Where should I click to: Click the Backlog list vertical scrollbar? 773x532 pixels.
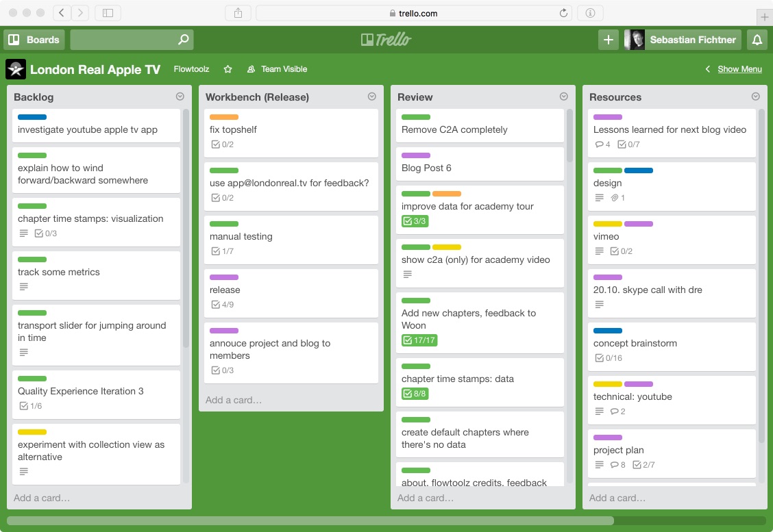click(x=186, y=228)
